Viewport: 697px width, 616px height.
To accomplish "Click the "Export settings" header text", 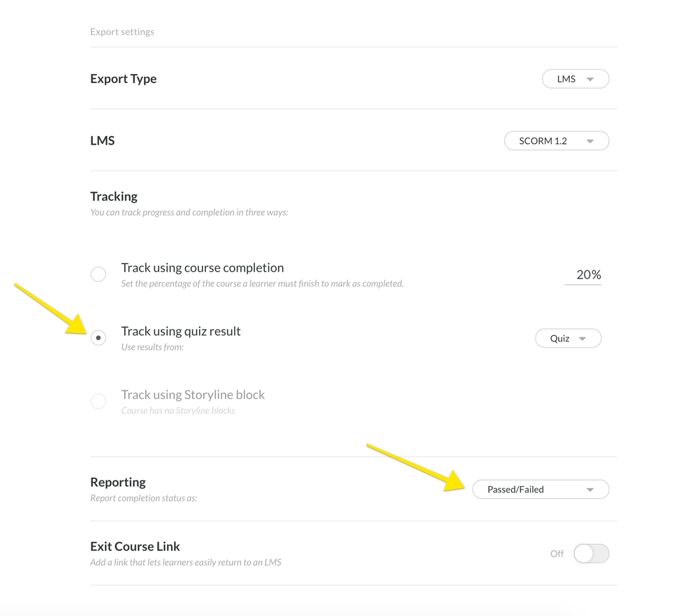I will [x=122, y=31].
